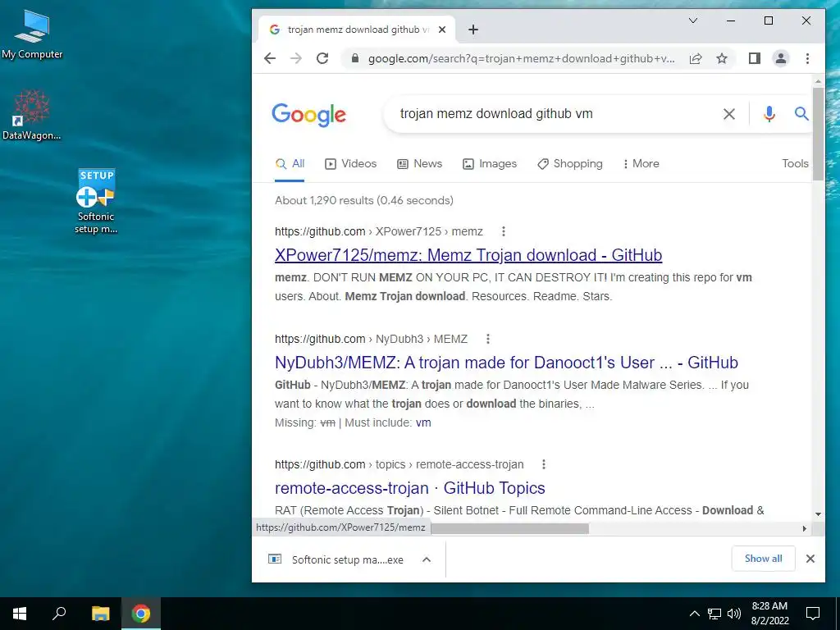This screenshot has height=630, width=840.
Task: Open a new Chrome tab
Action: [x=473, y=30]
